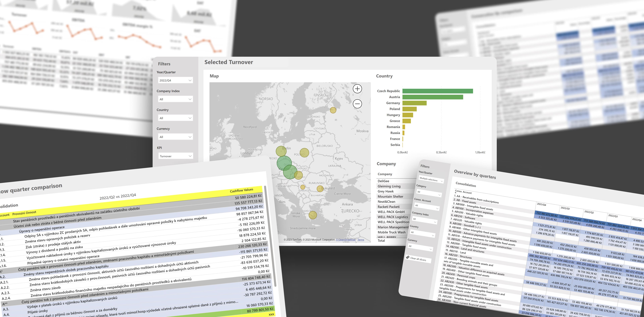Click the map zoom in plus button
The width and height of the screenshot is (644, 317).
tap(357, 89)
